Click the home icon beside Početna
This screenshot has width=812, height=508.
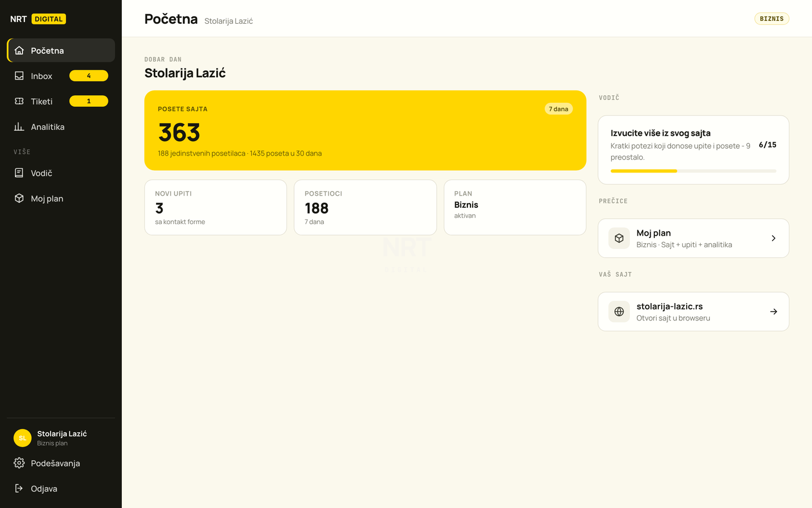[x=19, y=51]
